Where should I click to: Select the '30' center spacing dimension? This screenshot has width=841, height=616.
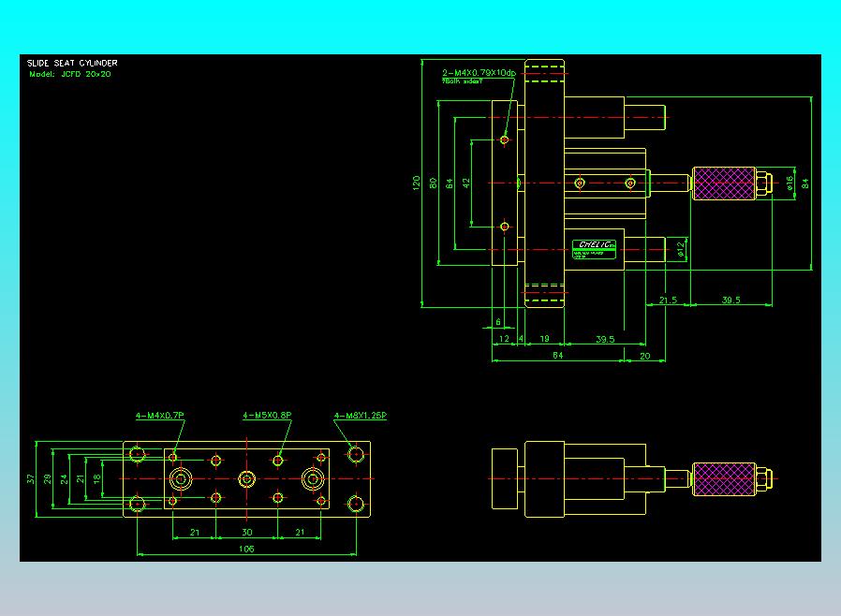[246, 533]
